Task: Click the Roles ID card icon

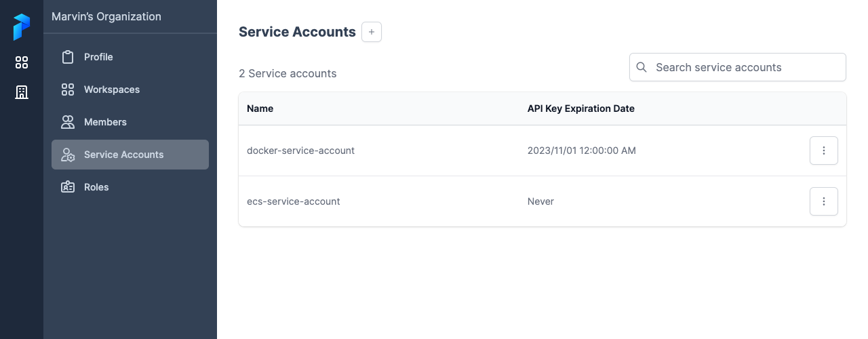Action: point(68,187)
